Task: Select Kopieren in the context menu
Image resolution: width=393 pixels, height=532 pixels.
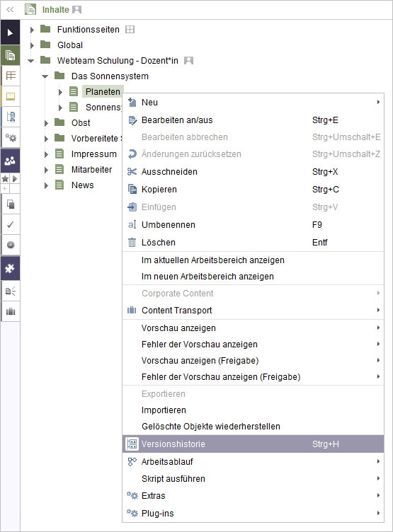Action: (x=253, y=190)
